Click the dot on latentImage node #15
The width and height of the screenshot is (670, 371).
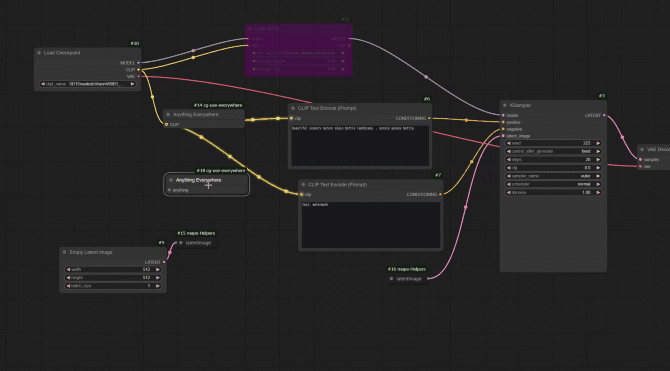[181, 243]
